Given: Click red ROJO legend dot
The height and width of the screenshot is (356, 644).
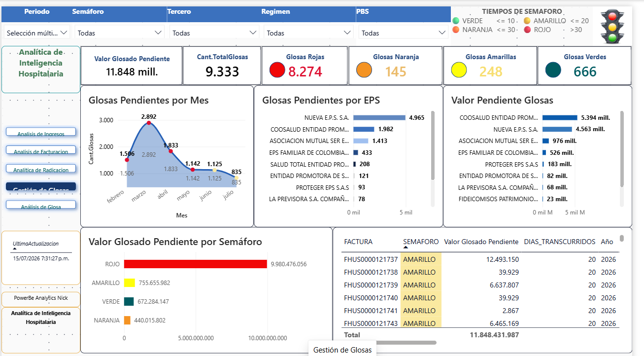Looking at the screenshot, I should pyautogui.click(x=527, y=30).
